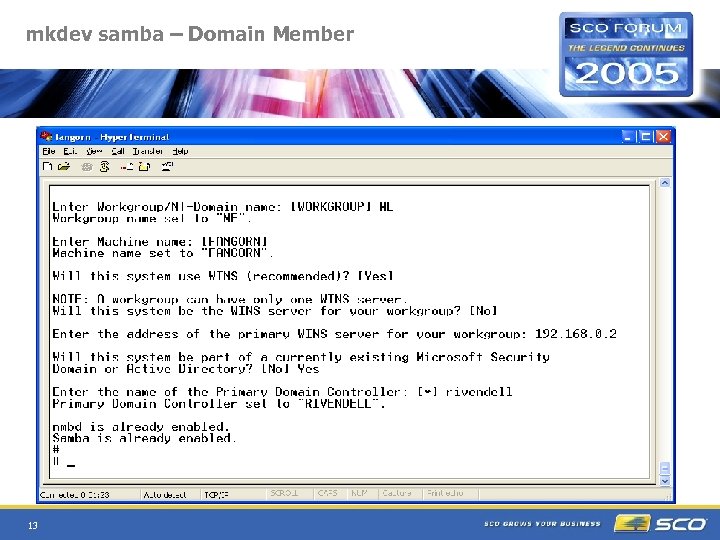Click the Send file toolbar icon
Viewport: 720px width, 540px height.
click(126, 167)
